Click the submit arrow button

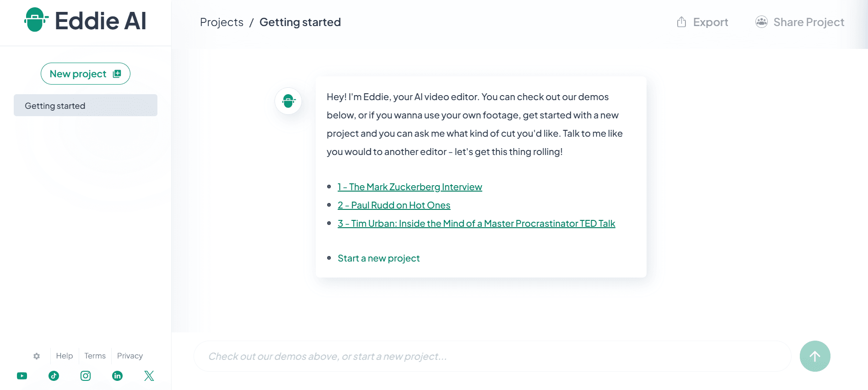pyautogui.click(x=814, y=356)
